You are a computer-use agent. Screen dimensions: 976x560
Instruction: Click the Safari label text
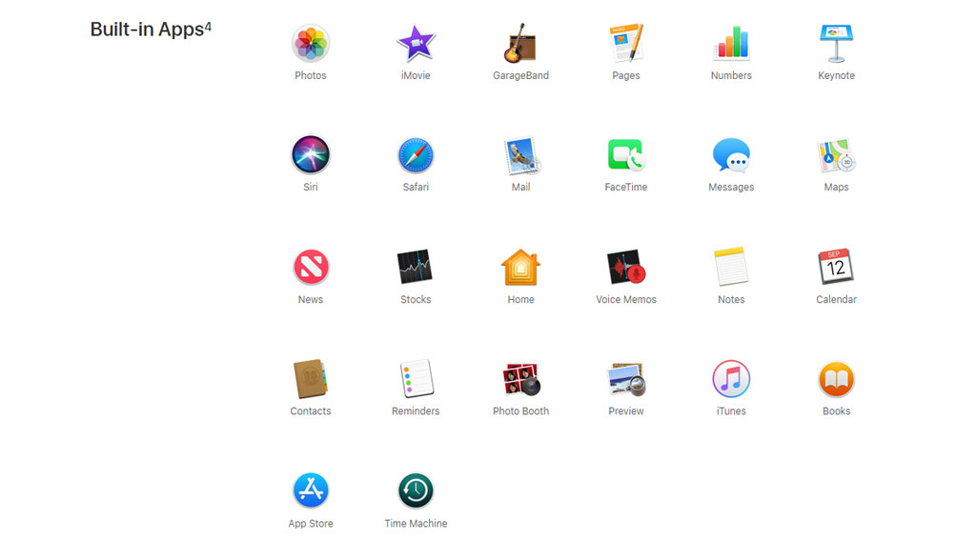(416, 187)
